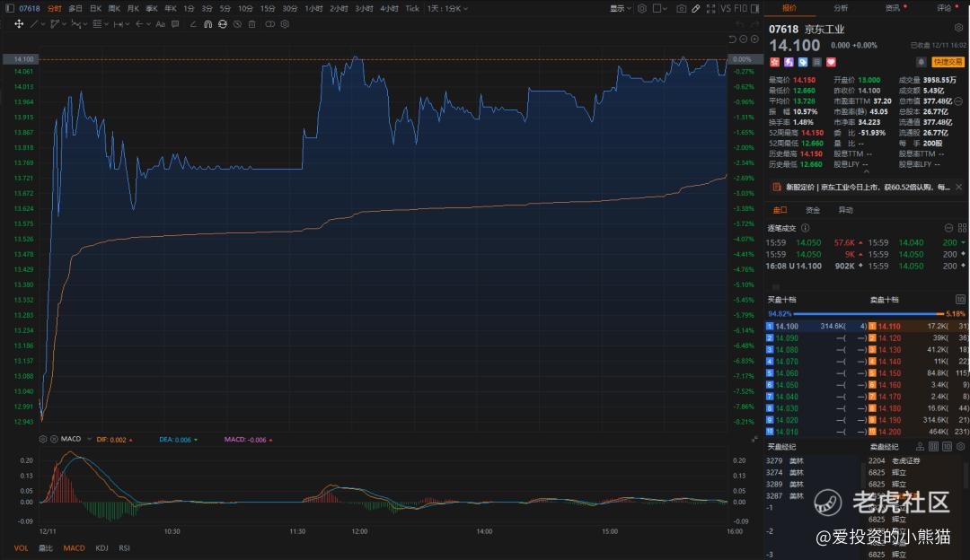Hide all drawings with eye-slash icon
This screenshot has height=560, width=970.
[237, 24]
